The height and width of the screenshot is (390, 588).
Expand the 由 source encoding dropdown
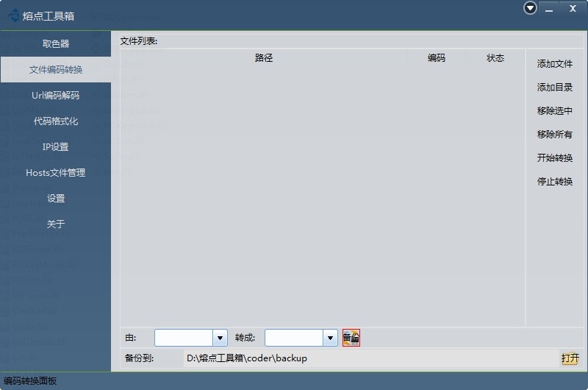click(x=220, y=338)
